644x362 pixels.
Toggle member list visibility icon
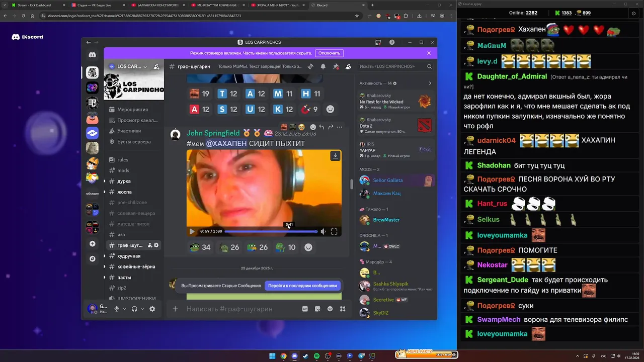[x=348, y=66]
